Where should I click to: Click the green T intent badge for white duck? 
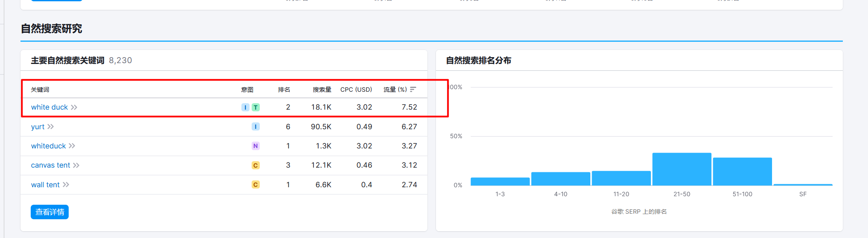255,107
